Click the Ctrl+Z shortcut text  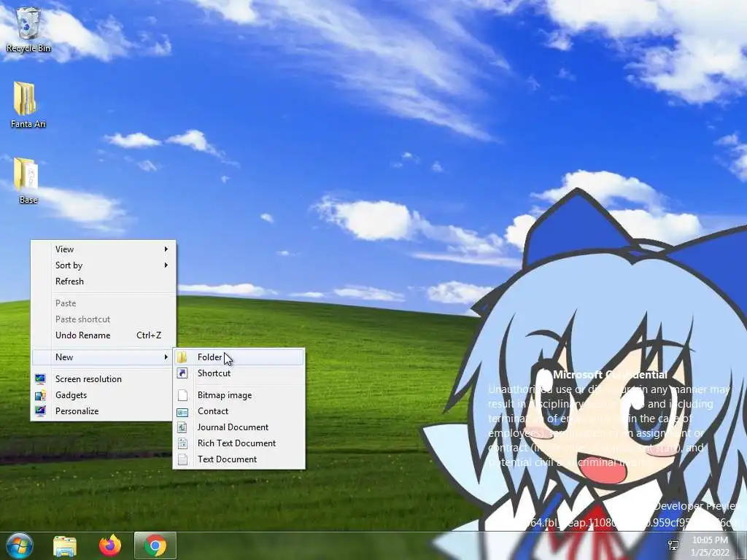[x=149, y=335]
